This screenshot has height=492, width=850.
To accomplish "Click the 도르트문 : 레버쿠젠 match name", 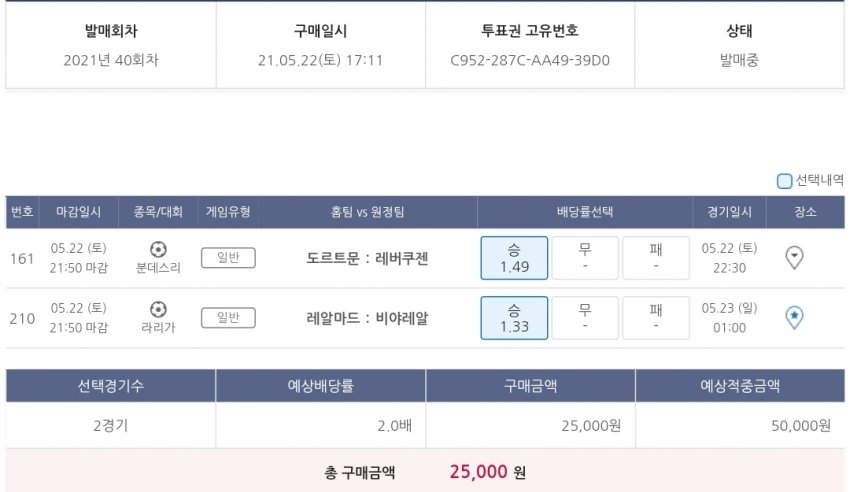I will pos(367,258).
